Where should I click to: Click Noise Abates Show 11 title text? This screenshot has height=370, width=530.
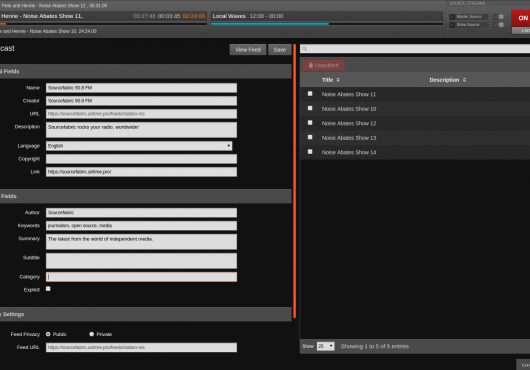[x=348, y=94]
